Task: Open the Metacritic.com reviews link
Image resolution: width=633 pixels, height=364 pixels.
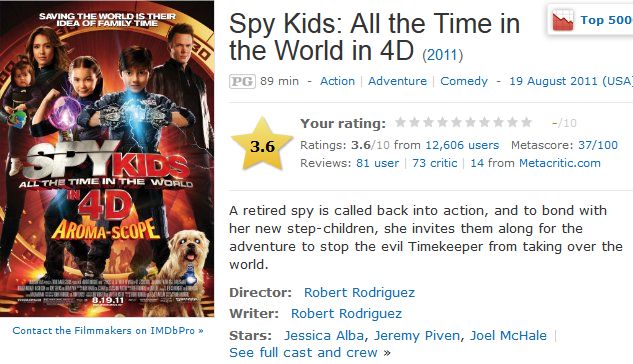Action: (x=560, y=163)
